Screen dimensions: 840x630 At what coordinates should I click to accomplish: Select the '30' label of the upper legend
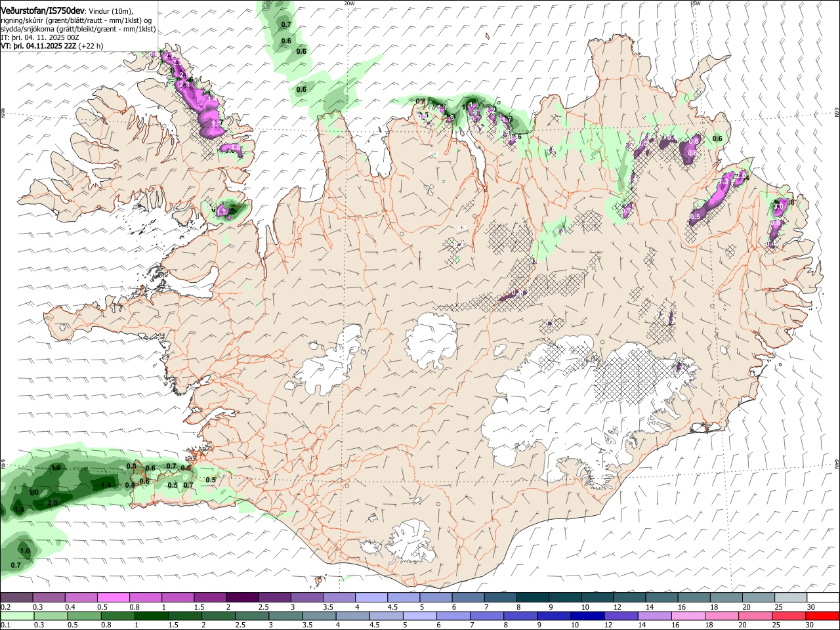(x=810, y=607)
